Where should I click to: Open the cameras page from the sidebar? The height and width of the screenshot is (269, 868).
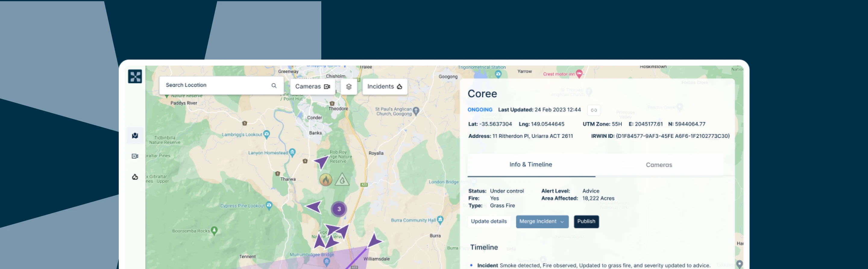coord(135,156)
